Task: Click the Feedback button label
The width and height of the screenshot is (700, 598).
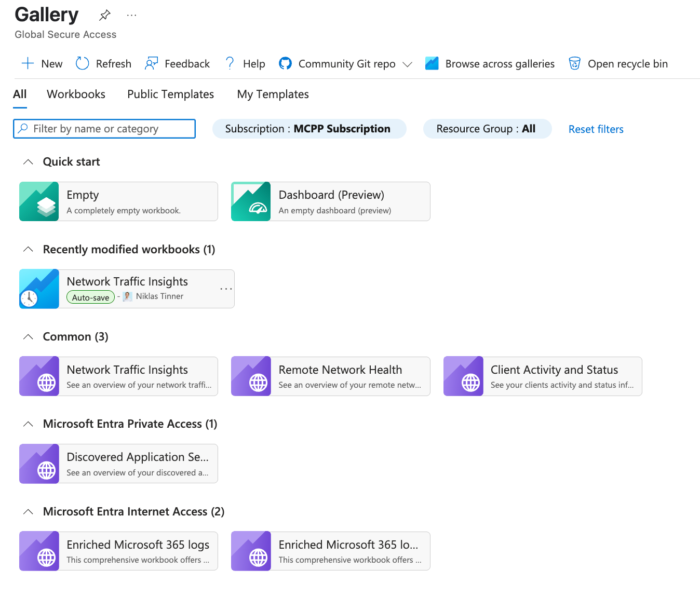Action: click(x=187, y=64)
